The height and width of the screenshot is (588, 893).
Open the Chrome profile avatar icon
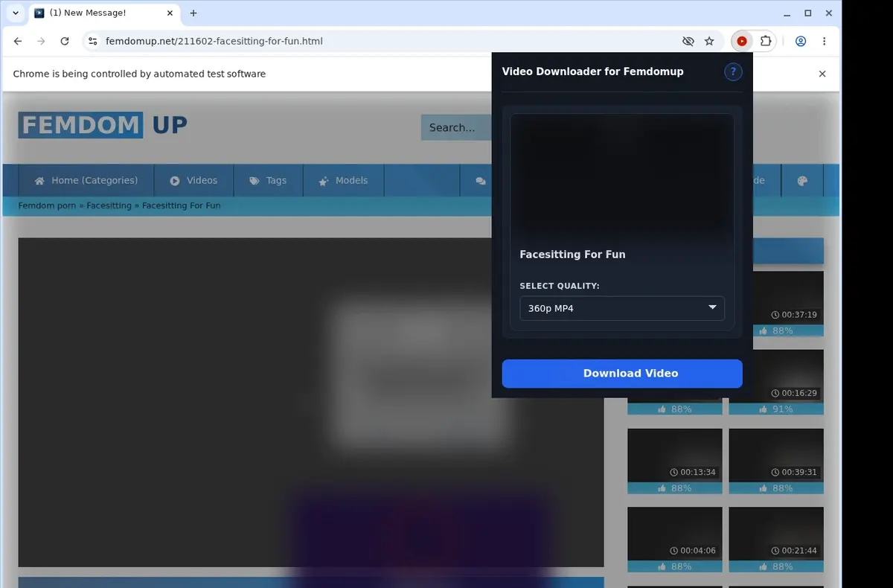coord(801,42)
